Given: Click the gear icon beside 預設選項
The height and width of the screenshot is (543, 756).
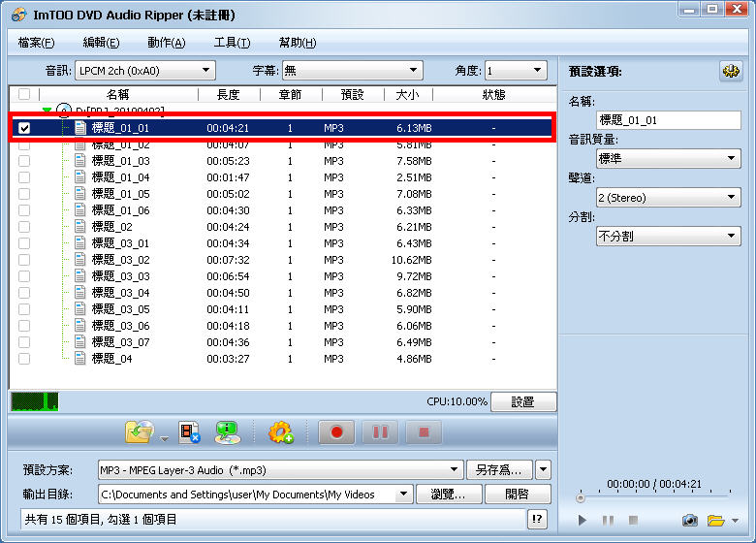Looking at the screenshot, I should [729, 72].
